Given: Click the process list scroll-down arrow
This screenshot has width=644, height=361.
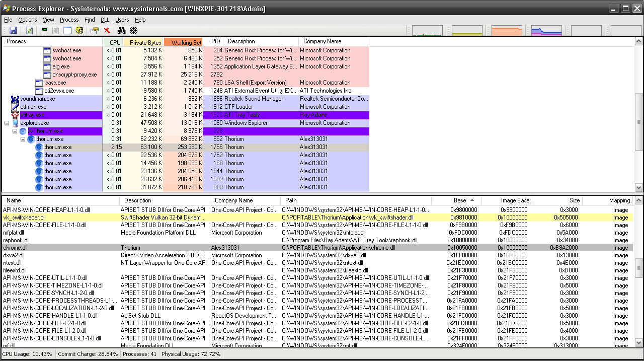Looking at the screenshot, I should click(x=639, y=188).
